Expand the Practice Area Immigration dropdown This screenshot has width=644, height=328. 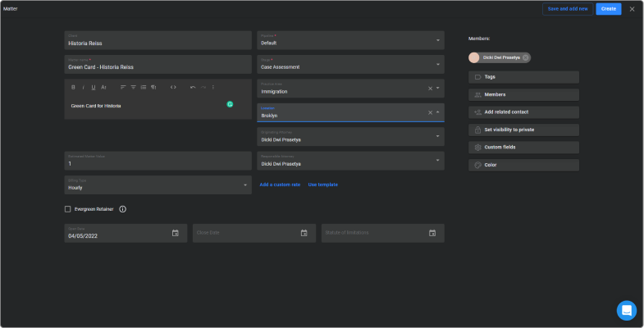point(438,89)
